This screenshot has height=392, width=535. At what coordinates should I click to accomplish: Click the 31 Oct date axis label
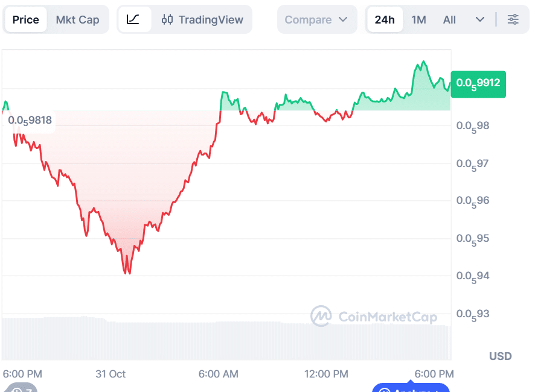(111, 374)
